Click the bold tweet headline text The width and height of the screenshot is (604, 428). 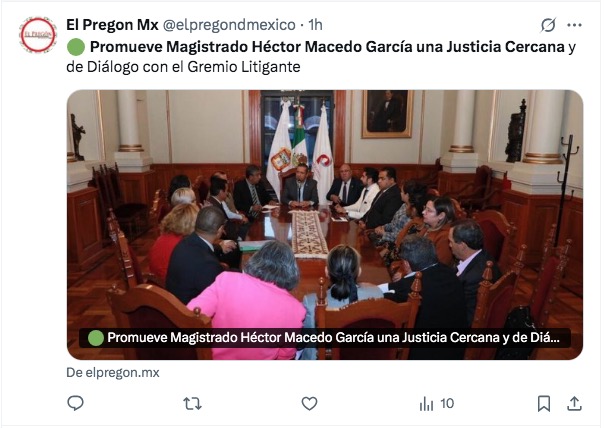pyautogui.click(x=327, y=47)
